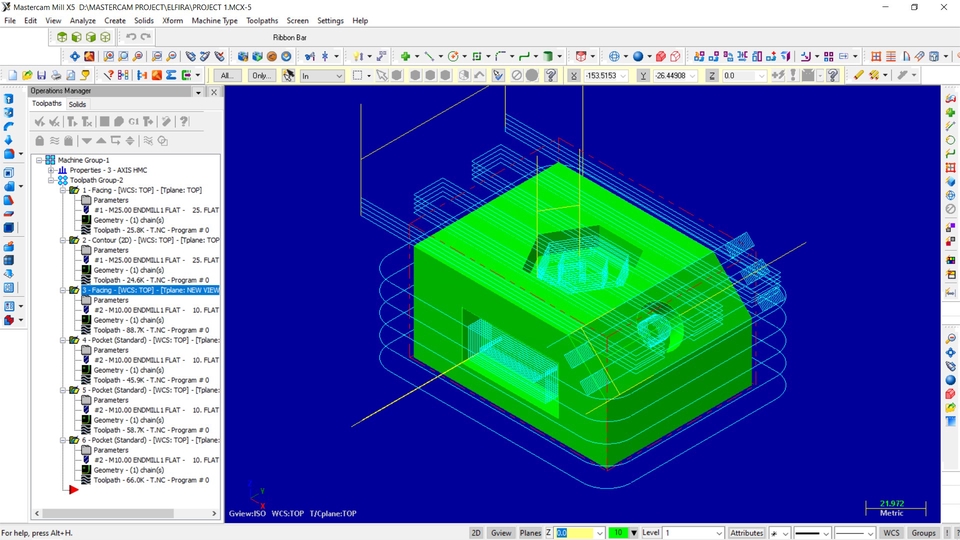Viewport: 960px width, 540px height.
Task: Click the green plus Create point icon
Action: (405, 56)
